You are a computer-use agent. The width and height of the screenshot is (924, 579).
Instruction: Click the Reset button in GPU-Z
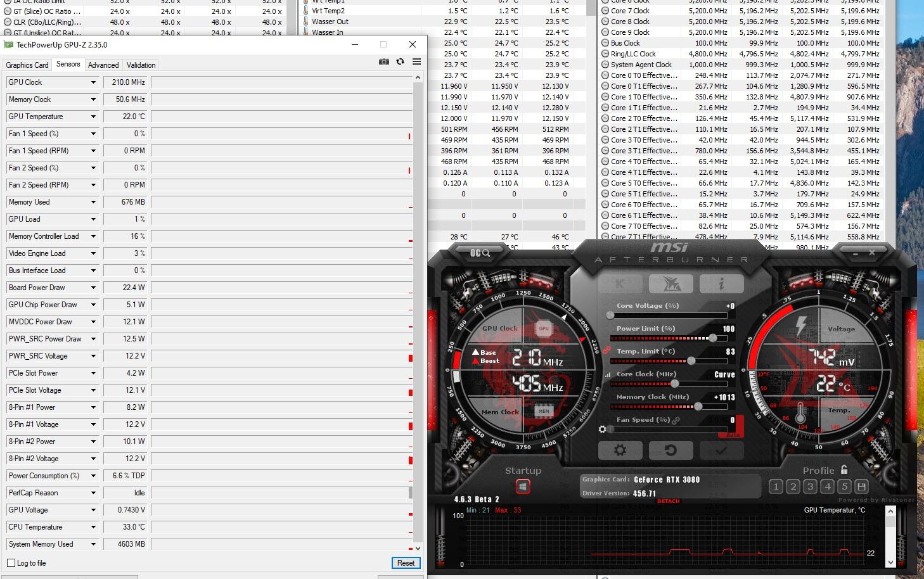pyautogui.click(x=406, y=563)
